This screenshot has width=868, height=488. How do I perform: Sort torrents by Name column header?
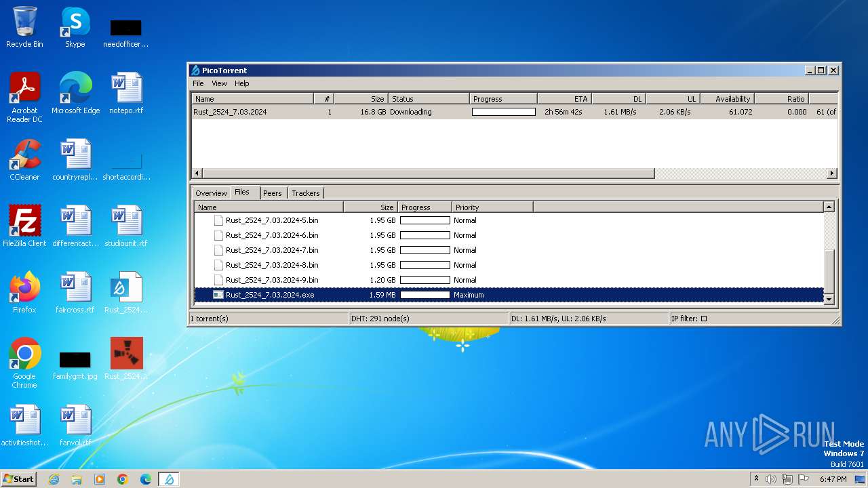pos(252,99)
